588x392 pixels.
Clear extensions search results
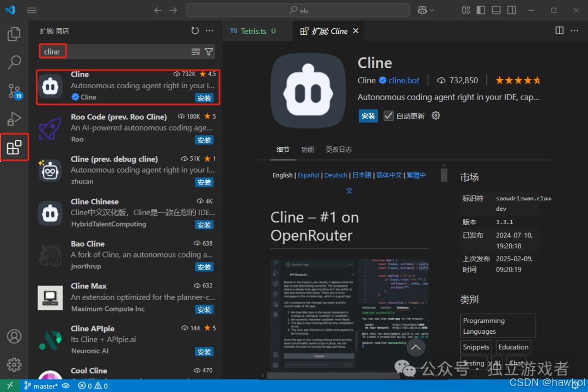click(196, 52)
